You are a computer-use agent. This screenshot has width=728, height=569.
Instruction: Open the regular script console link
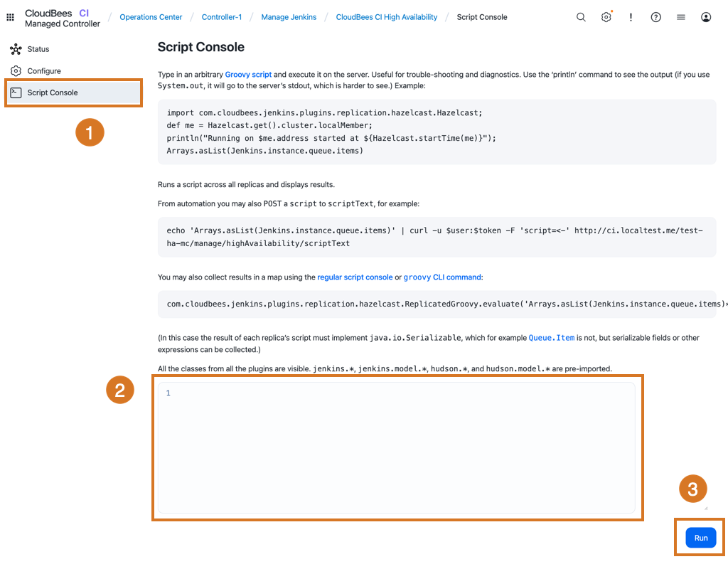tap(355, 277)
